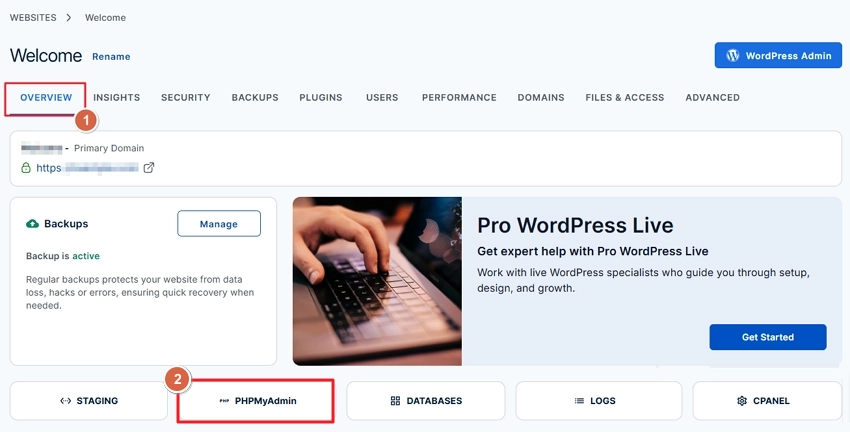Image resolution: width=850 pixels, height=432 pixels.
Task: Click the databases grid icon
Action: click(x=395, y=401)
